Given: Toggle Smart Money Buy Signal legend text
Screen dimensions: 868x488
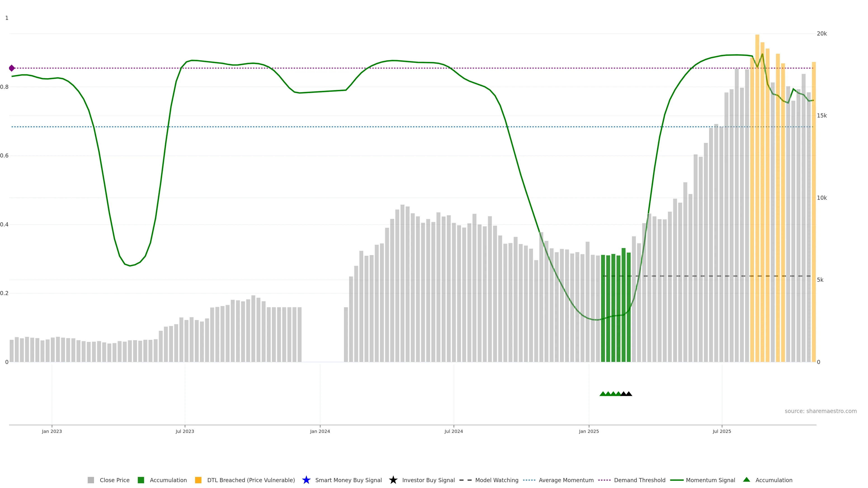Looking at the screenshot, I should [348, 480].
